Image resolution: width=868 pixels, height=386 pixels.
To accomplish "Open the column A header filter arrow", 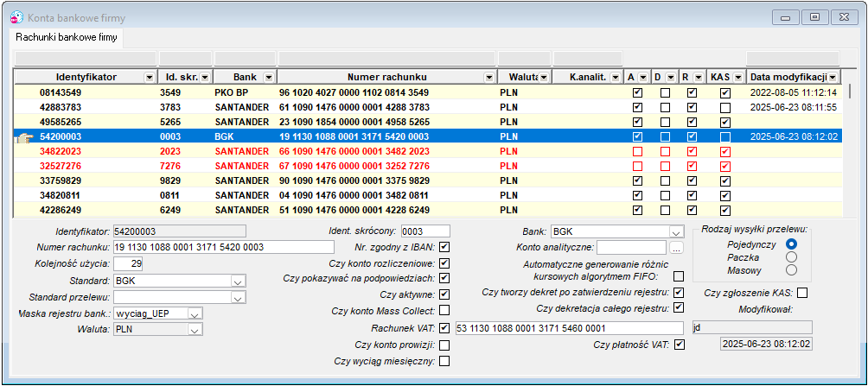I will coord(641,78).
